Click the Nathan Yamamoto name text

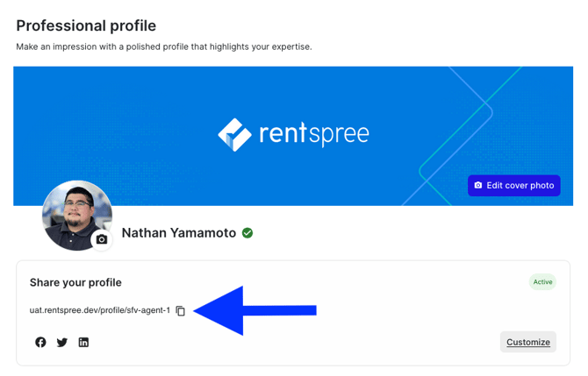(179, 233)
